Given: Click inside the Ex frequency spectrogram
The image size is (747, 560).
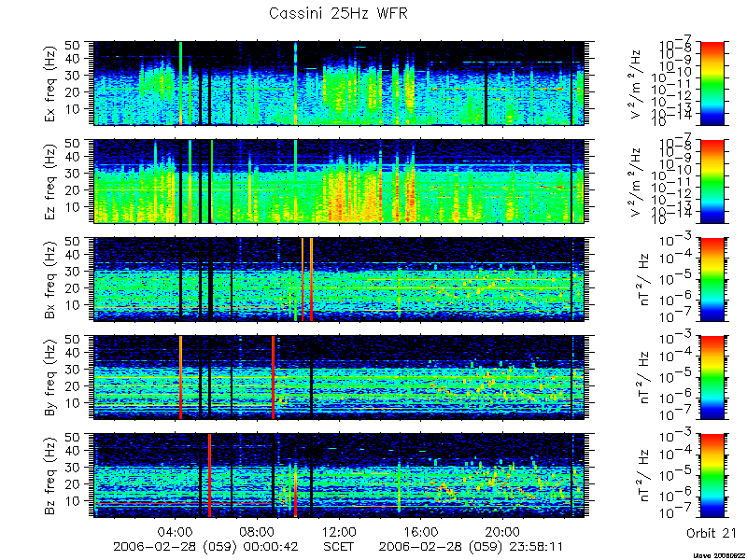Looking at the screenshot, I should click(x=339, y=83).
